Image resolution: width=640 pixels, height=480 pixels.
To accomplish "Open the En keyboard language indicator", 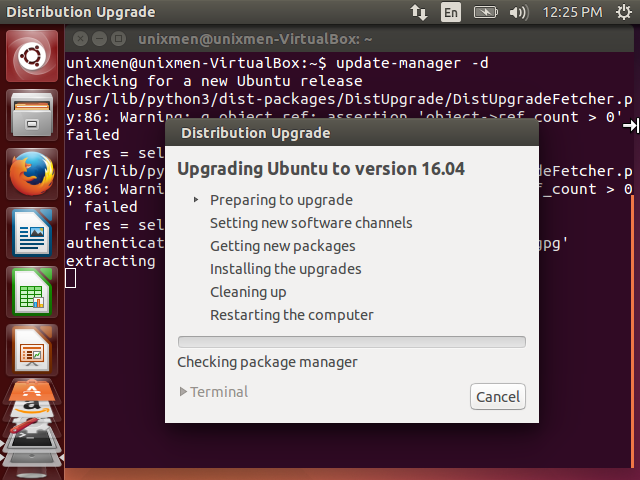I will coord(451,12).
